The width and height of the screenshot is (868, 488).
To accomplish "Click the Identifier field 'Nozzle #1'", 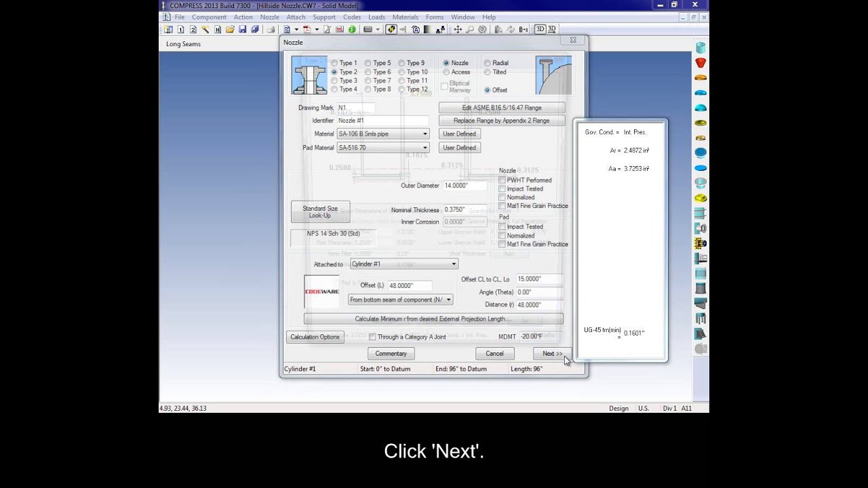I will tap(382, 121).
